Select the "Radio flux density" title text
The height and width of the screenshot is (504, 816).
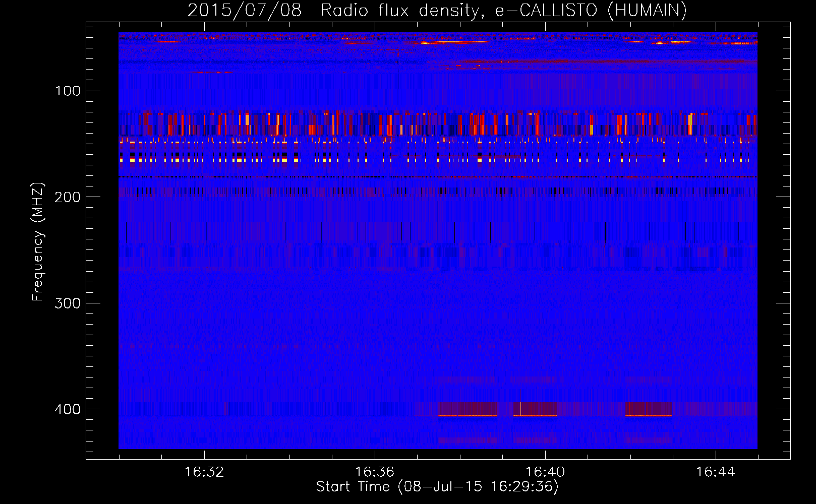pos(399,10)
